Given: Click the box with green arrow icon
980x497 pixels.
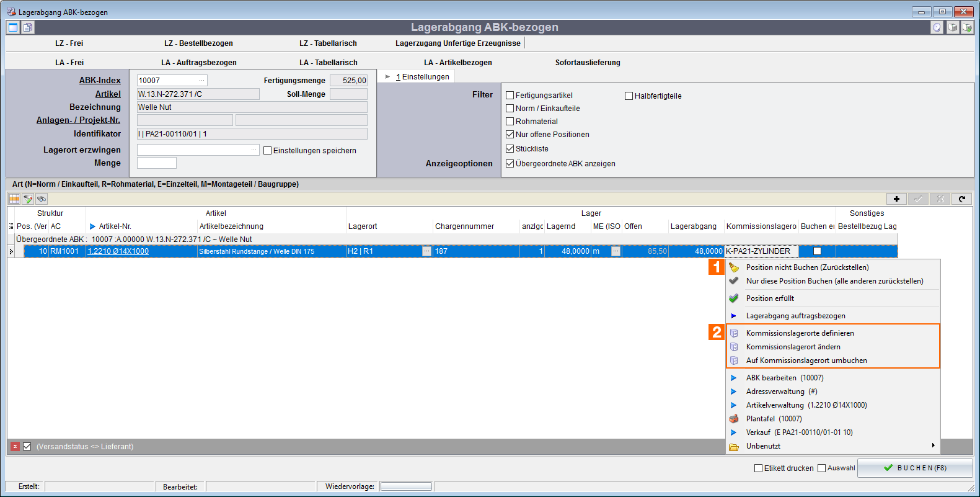Looking at the screenshot, I should tap(967, 27).
